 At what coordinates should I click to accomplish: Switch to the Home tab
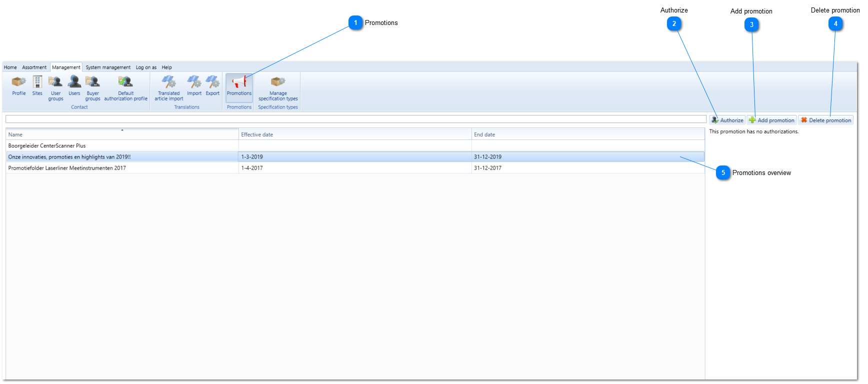tap(10, 67)
